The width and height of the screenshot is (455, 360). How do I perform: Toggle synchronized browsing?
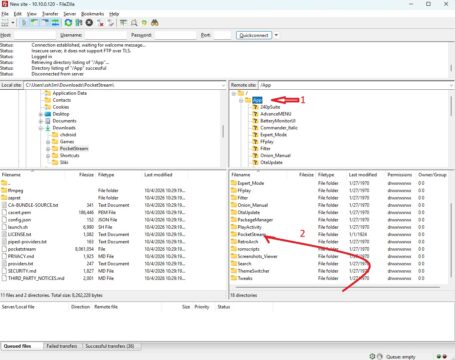pyautogui.click(x=144, y=23)
